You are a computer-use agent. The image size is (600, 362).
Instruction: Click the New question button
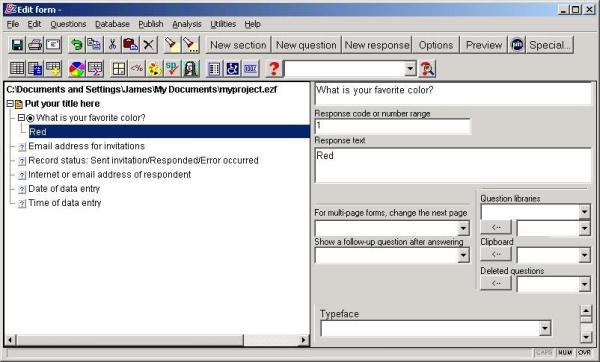[x=306, y=45]
